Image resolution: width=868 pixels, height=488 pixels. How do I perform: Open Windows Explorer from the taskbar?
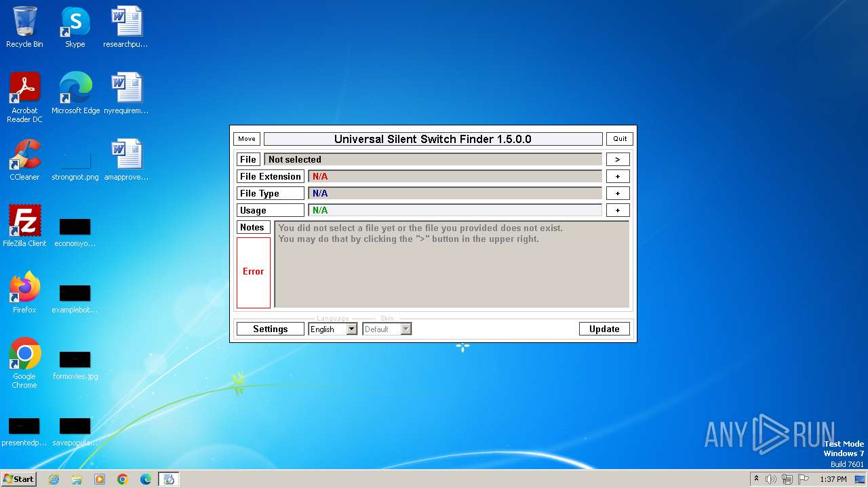click(77, 479)
